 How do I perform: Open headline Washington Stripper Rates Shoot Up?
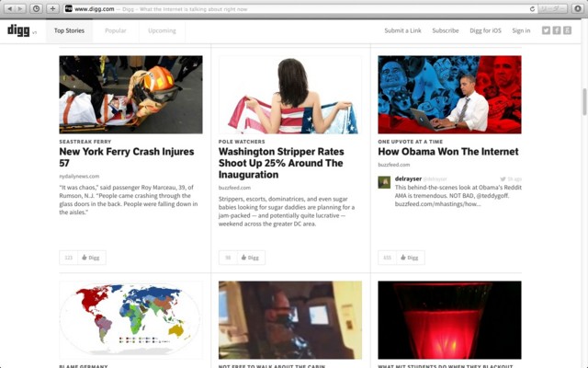click(281, 163)
